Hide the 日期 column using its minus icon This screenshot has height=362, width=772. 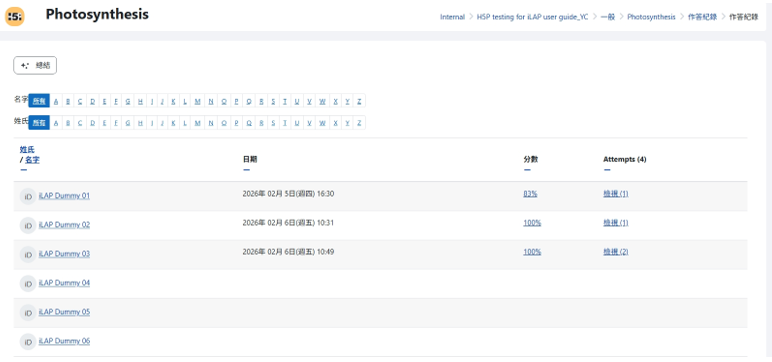click(x=246, y=170)
